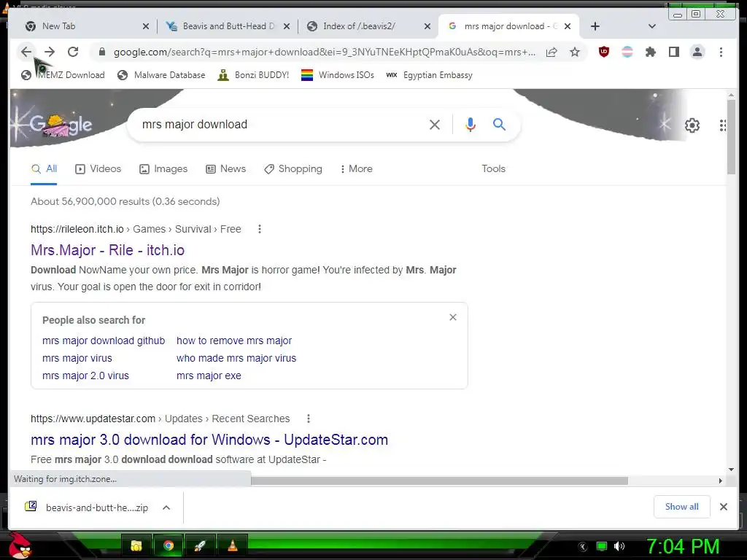Open Bonzi BUDDY! bookmark
This screenshot has width=747, height=560.
coord(253,75)
